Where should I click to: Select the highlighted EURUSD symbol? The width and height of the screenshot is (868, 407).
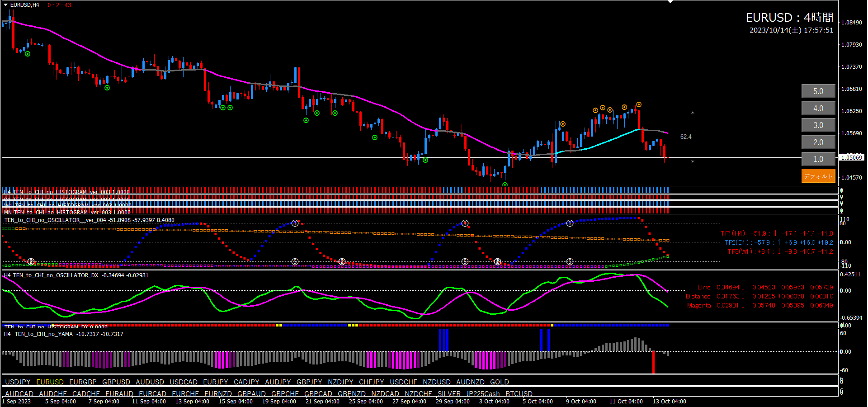(x=50, y=382)
